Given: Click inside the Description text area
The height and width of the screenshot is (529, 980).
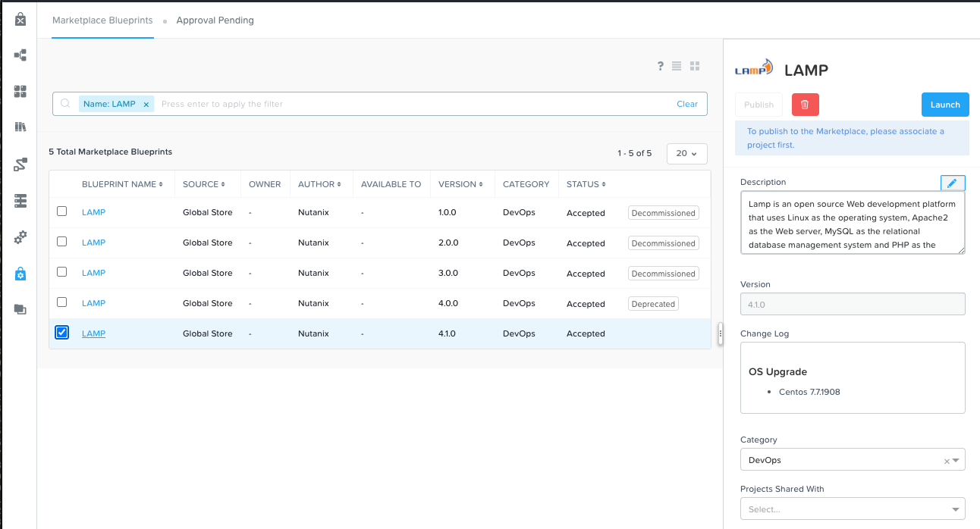Looking at the screenshot, I should tap(853, 223).
